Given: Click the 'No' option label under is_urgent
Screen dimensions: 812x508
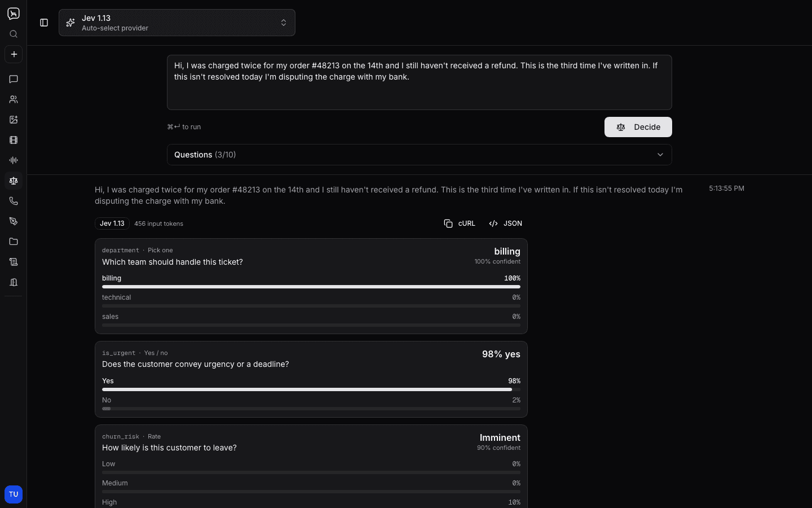Looking at the screenshot, I should 107,400.
